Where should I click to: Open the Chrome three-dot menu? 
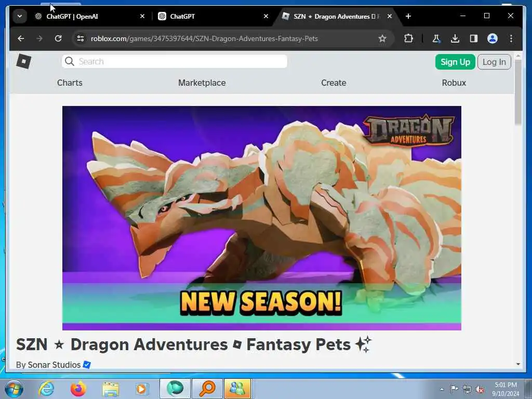coord(511,38)
